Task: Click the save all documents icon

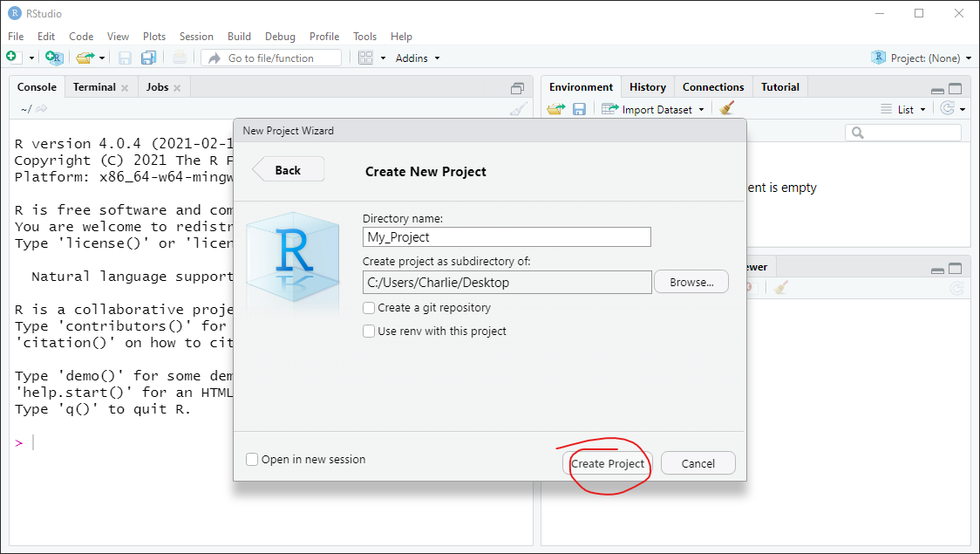Action: [148, 58]
